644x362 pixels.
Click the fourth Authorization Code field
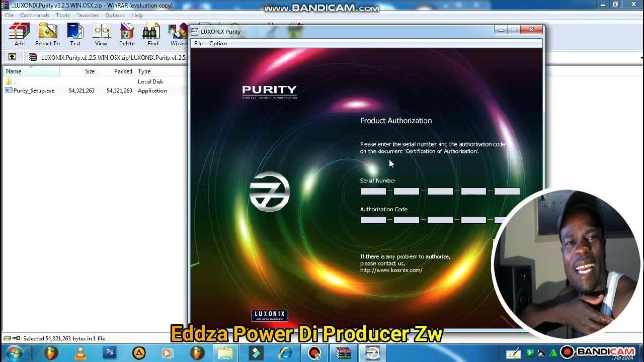pyautogui.click(x=473, y=220)
